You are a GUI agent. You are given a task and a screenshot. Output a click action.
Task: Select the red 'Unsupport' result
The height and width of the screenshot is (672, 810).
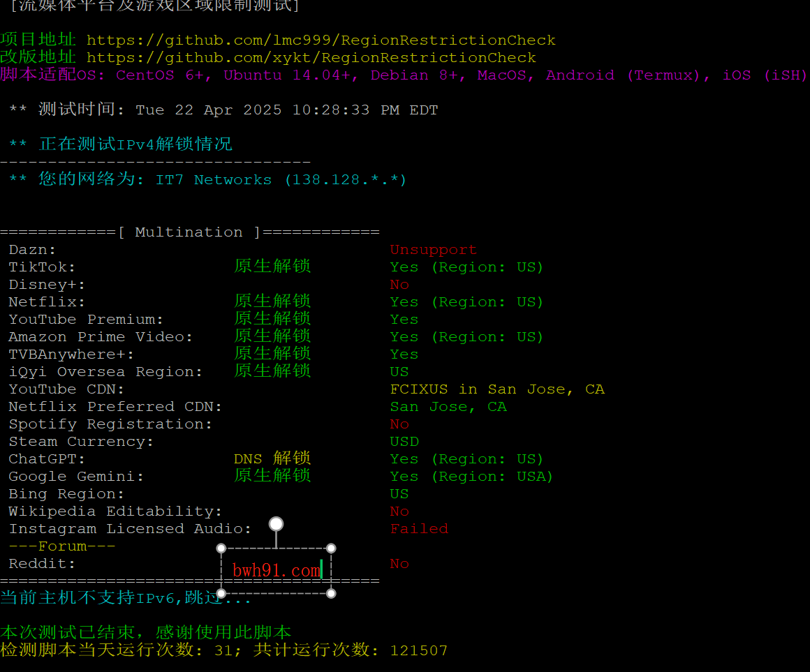click(433, 250)
